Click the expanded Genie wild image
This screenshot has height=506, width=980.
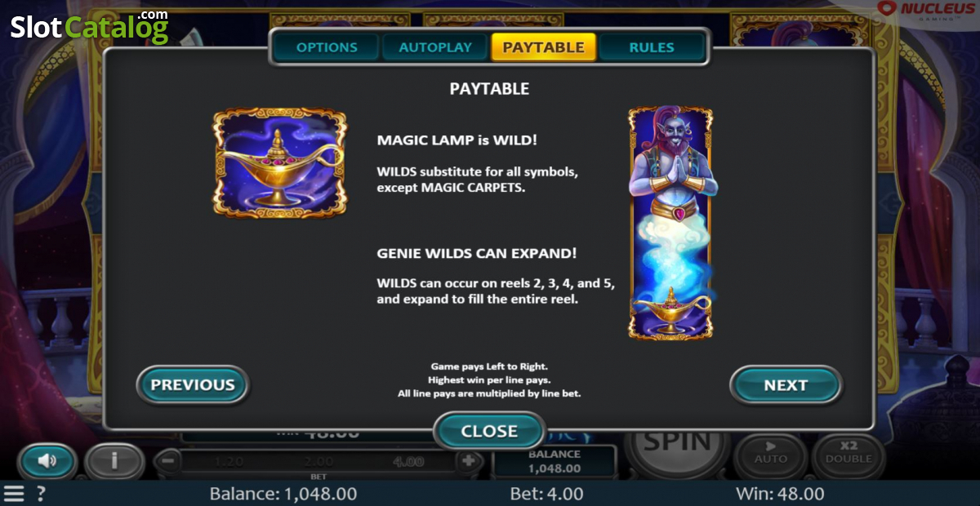click(x=670, y=223)
